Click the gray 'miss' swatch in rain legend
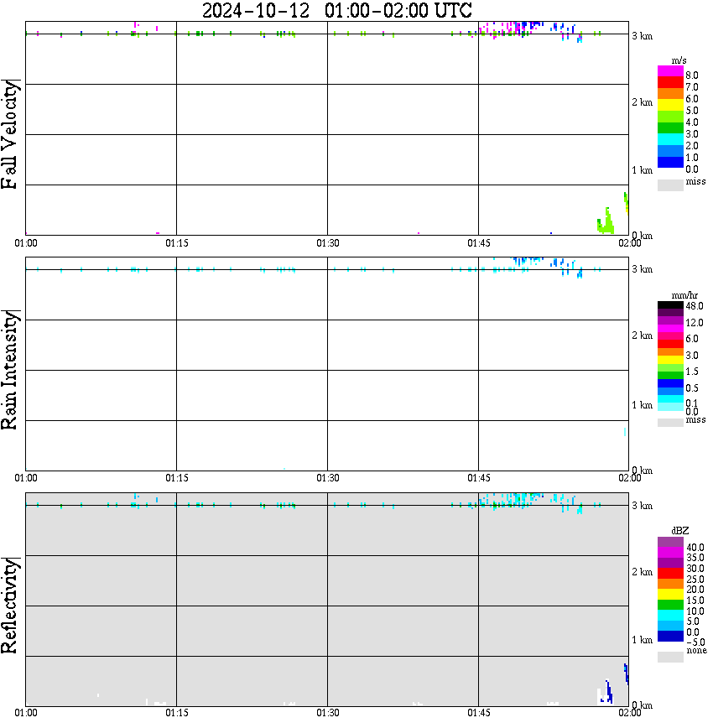Screen dimensions: 713x728 pyautogui.click(x=670, y=423)
